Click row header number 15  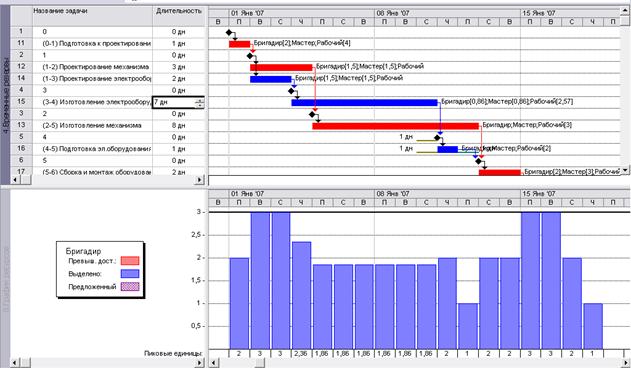coord(21,101)
